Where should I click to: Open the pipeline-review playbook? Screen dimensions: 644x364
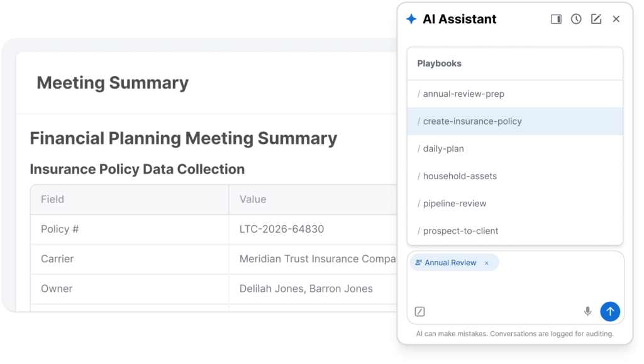[515, 204]
